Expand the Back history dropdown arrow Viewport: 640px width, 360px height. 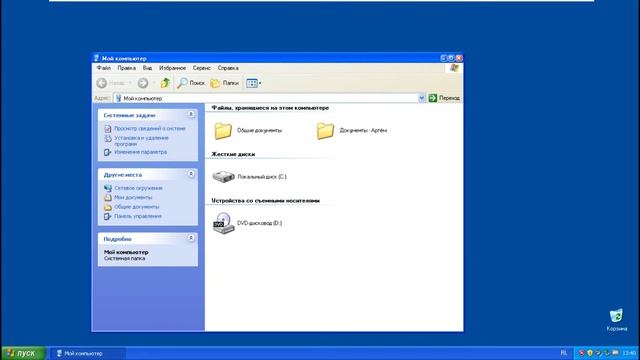tap(130, 83)
